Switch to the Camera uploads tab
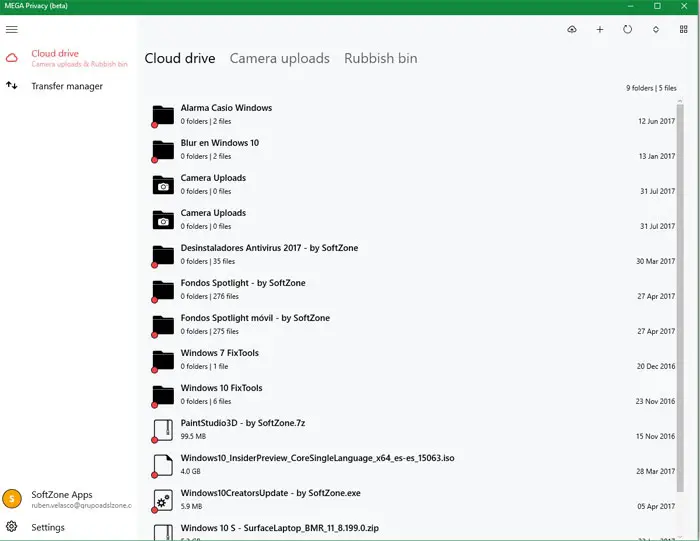This screenshot has width=700, height=541. (279, 58)
